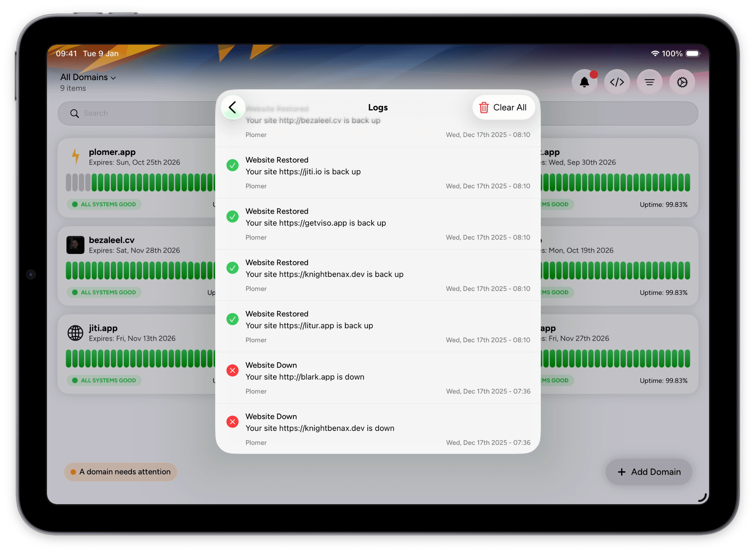Open the settings gear icon
The width and height of the screenshot is (756, 554).
pyautogui.click(x=682, y=82)
